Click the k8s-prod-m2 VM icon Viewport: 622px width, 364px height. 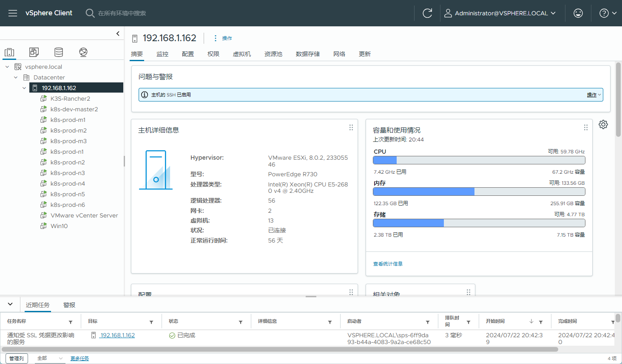point(43,130)
